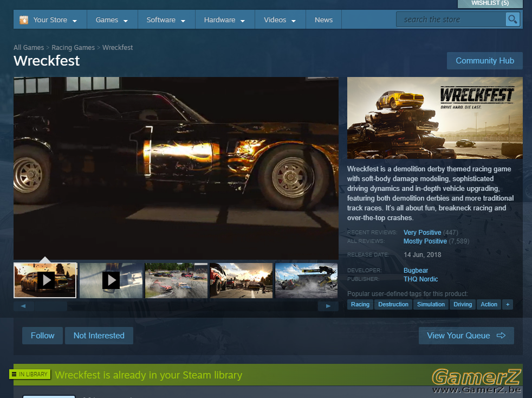Add a tag with the plus button
The width and height of the screenshot is (532, 398).
click(508, 305)
